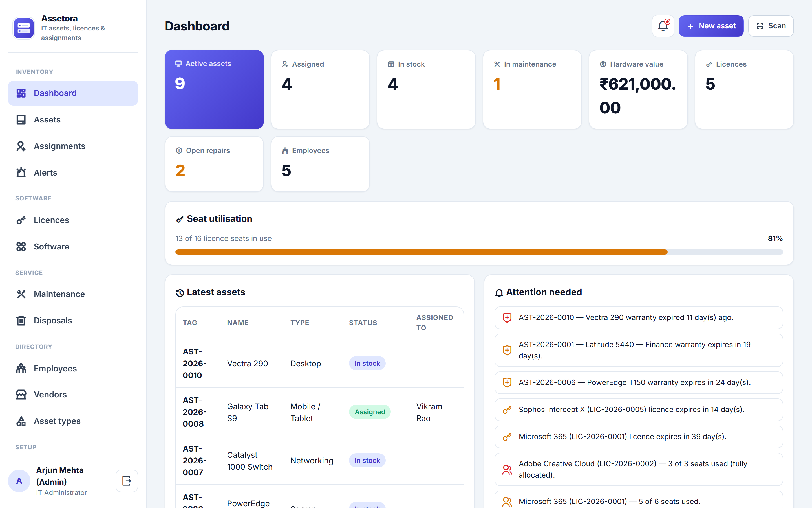812x508 pixels.
Task: Open the Active assets stat card
Action: pyautogui.click(x=214, y=89)
